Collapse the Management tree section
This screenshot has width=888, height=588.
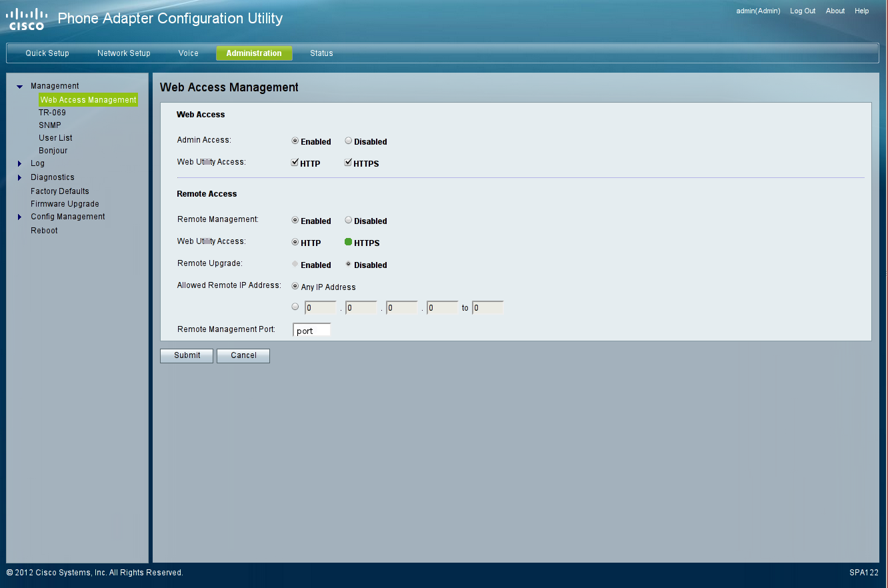pyautogui.click(x=20, y=87)
